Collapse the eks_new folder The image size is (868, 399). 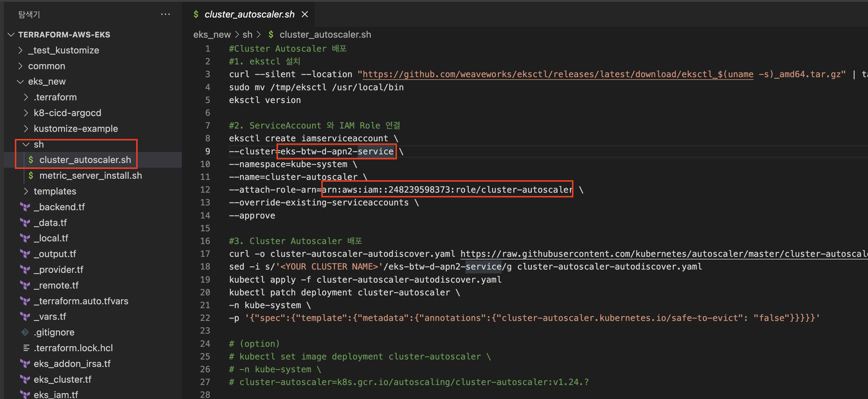[x=20, y=82]
